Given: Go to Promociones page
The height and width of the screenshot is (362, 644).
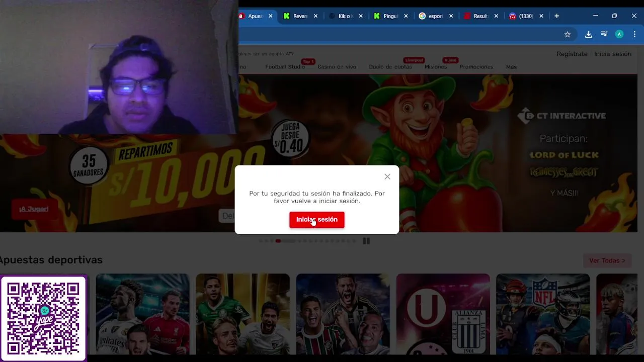Looking at the screenshot, I should [476, 67].
